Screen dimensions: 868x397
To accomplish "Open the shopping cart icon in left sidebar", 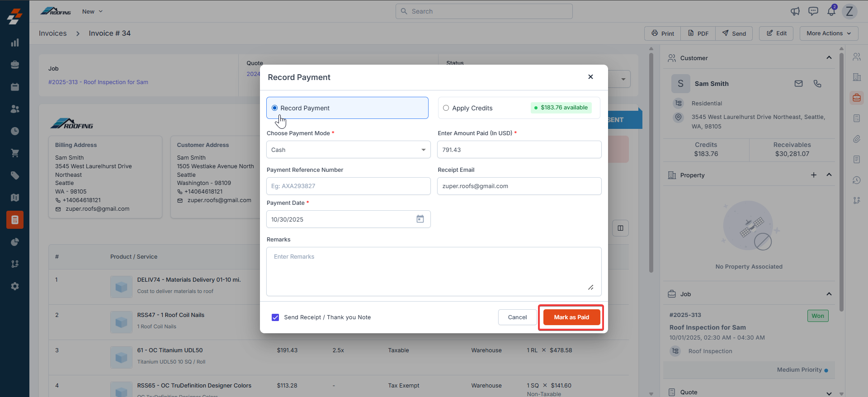I will [15, 153].
